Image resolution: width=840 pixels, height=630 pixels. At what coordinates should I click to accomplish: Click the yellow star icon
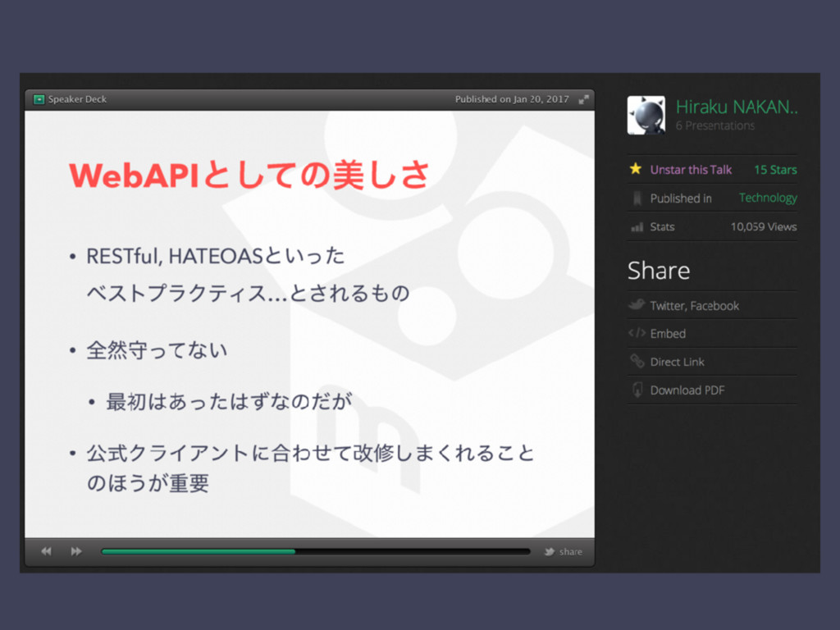tap(636, 169)
